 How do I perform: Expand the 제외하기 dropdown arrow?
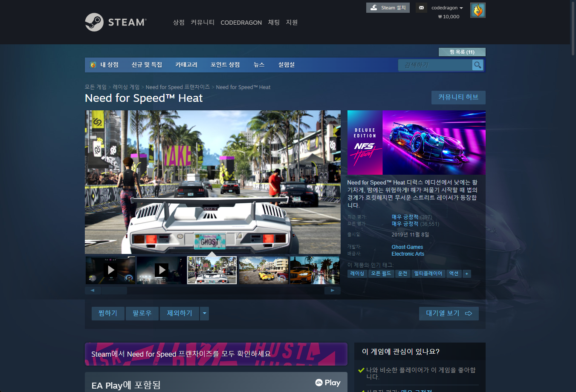[205, 313]
